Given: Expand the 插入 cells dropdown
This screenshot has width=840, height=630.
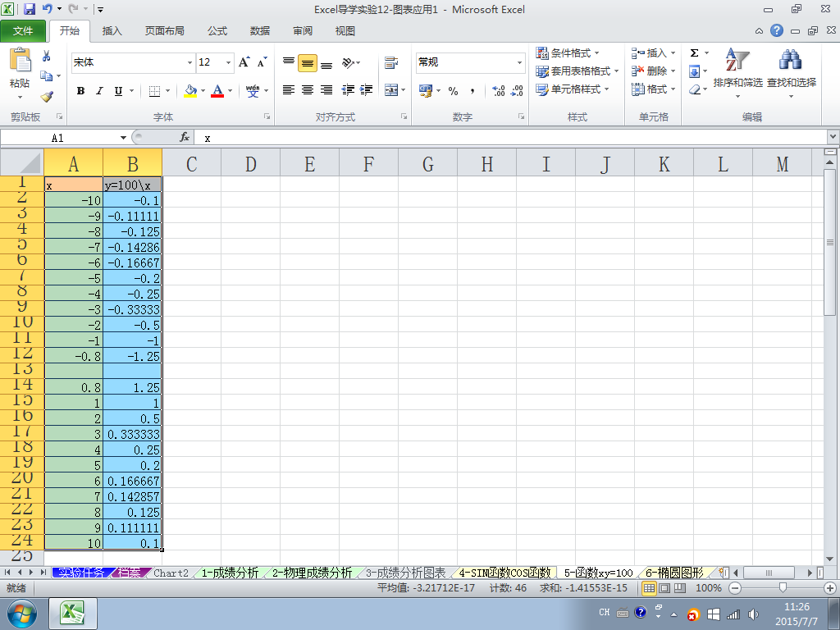Looking at the screenshot, I should pyautogui.click(x=673, y=53).
